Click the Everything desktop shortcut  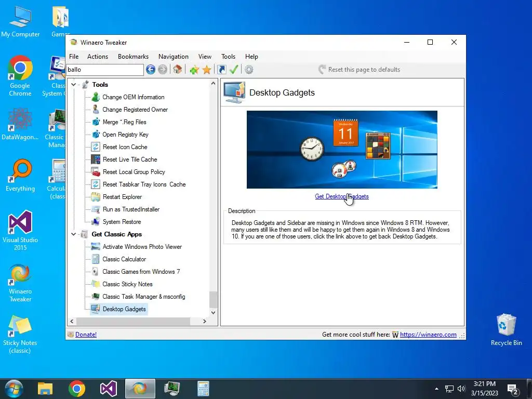click(20, 176)
